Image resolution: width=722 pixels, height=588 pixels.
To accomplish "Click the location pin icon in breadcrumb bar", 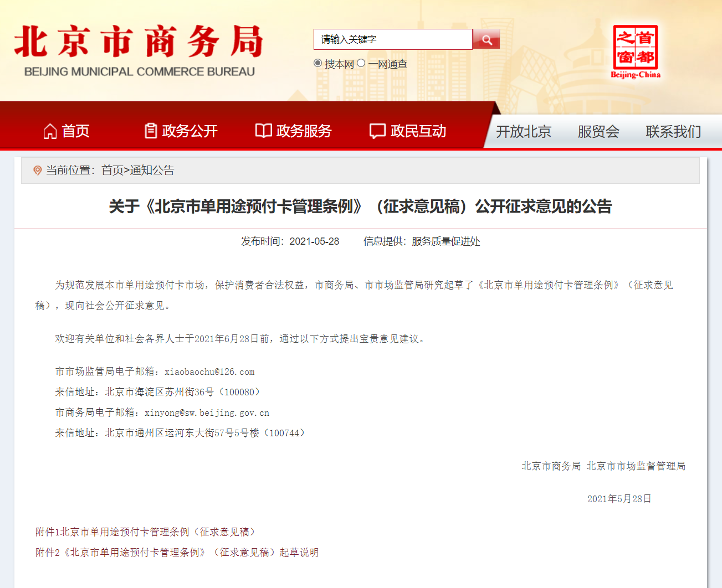I will click(37, 171).
